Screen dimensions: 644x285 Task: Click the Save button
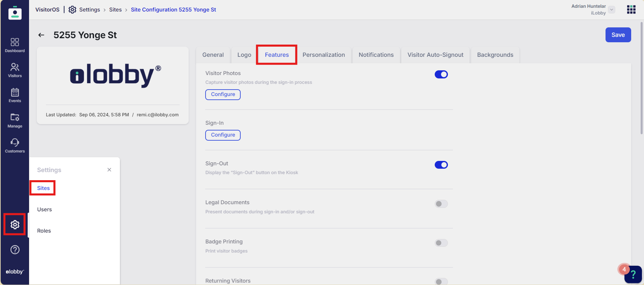pyautogui.click(x=618, y=35)
